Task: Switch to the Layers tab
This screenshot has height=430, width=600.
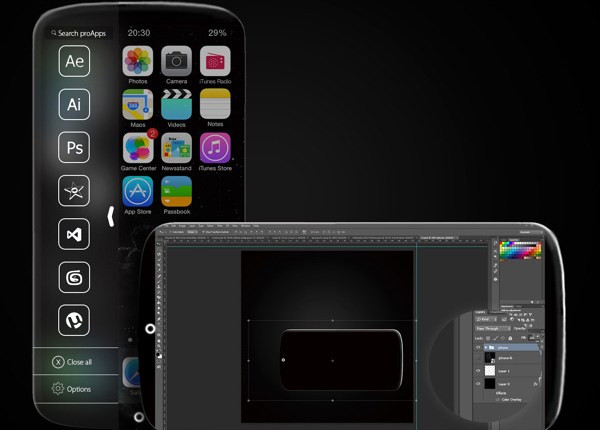Action: click(x=480, y=312)
